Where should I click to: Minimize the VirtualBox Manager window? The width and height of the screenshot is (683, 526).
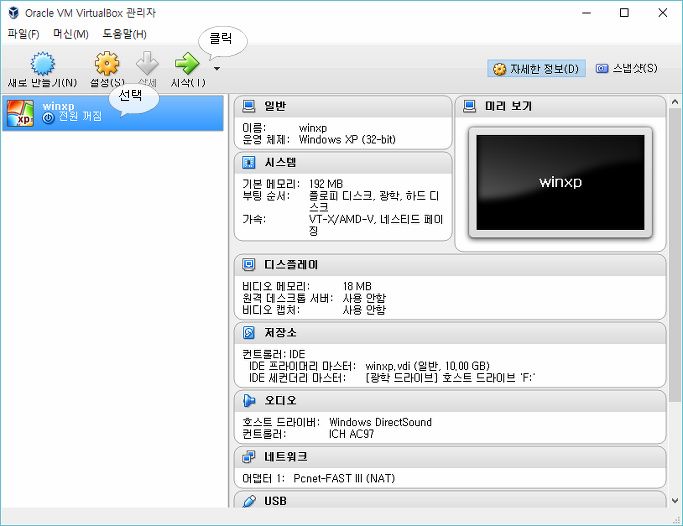tap(586, 13)
